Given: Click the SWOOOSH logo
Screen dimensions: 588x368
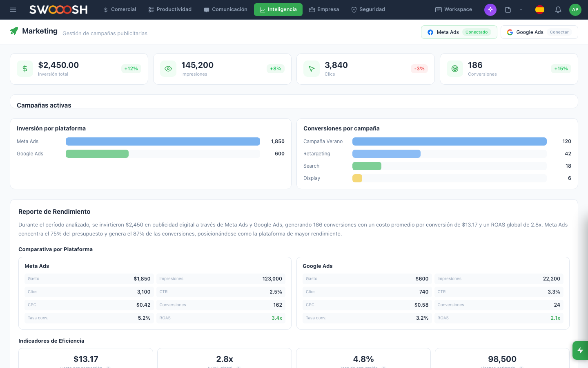Looking at the screenshot, I should 58,10.
